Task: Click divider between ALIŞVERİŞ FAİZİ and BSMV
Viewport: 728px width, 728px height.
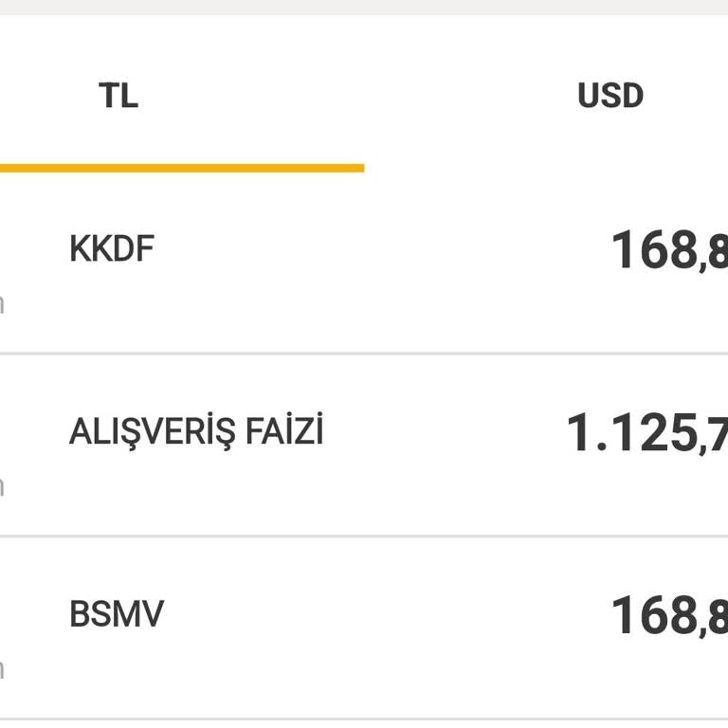Action: (x=364, y=537)
